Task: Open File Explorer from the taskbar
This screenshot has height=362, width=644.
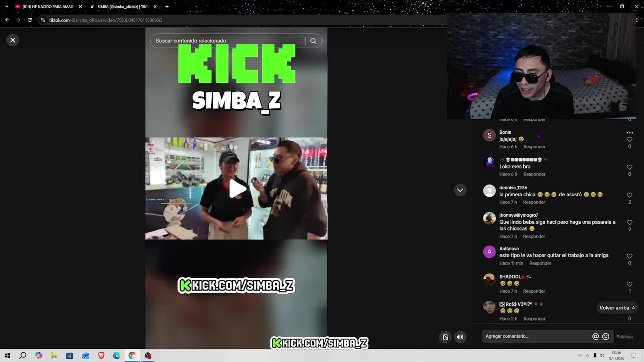Action: point(54,356)
